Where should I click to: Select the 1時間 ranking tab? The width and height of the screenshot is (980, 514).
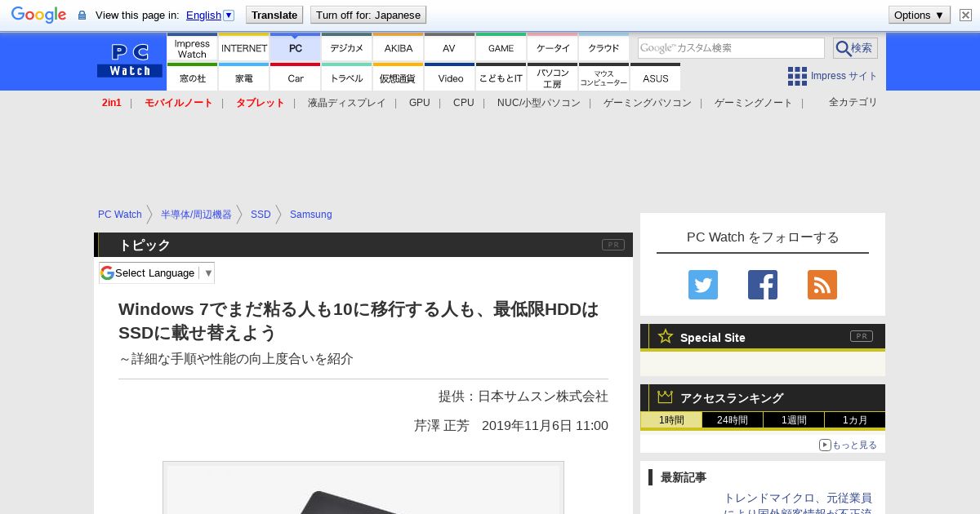pyautogui.click(x=671, y=420)
